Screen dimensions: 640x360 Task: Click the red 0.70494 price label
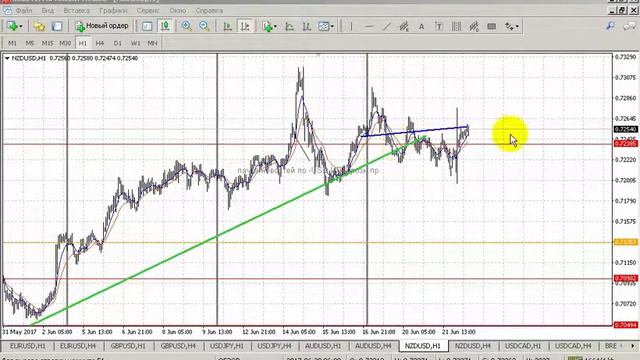point(626,325)
